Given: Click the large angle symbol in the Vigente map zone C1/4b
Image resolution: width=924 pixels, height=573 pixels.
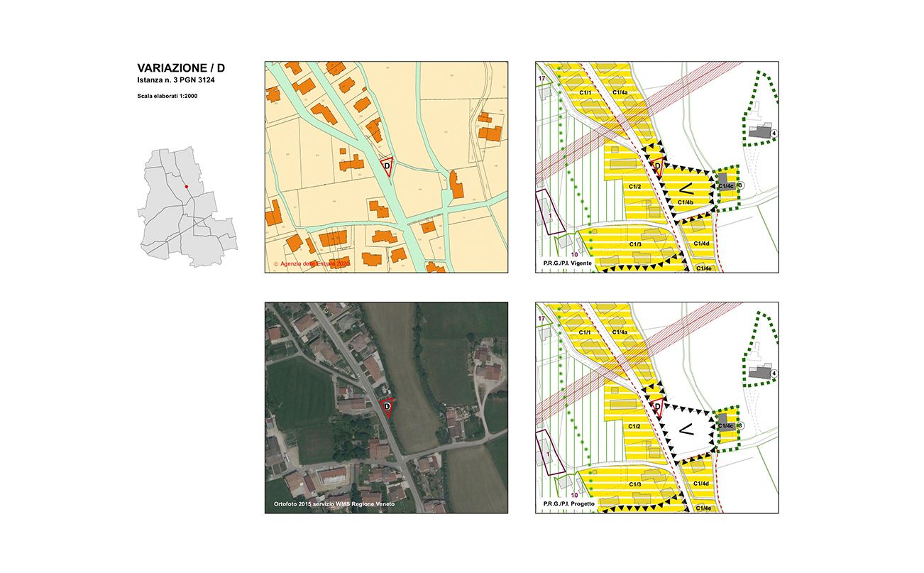Looking at the screenshot, I should tap(686, 188).
